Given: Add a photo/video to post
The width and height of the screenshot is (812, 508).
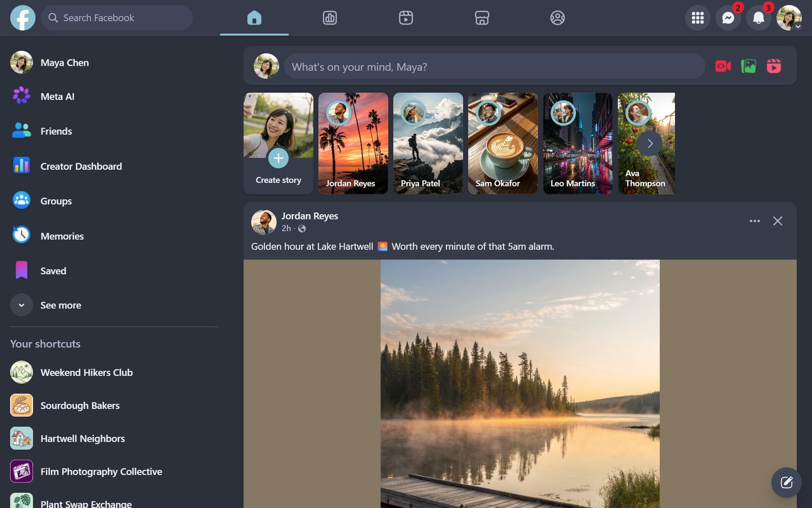Looking at the screenshot, I should (x=749, y=66).
